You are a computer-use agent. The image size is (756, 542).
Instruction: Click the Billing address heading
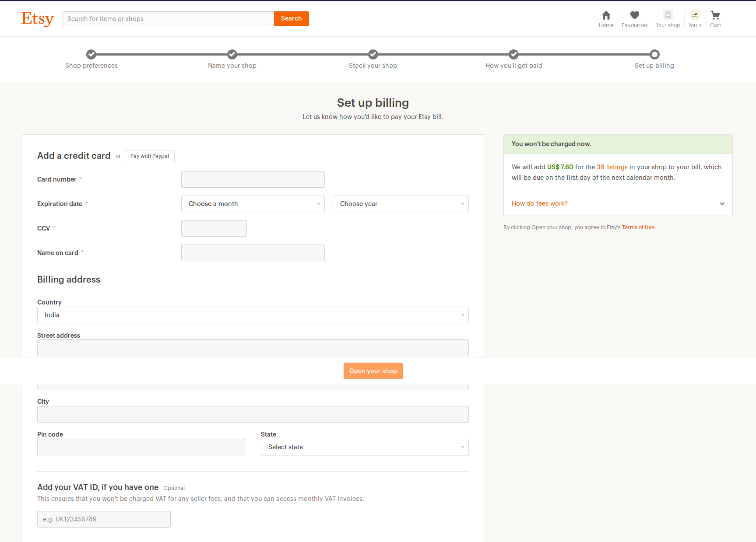point(69,280)
